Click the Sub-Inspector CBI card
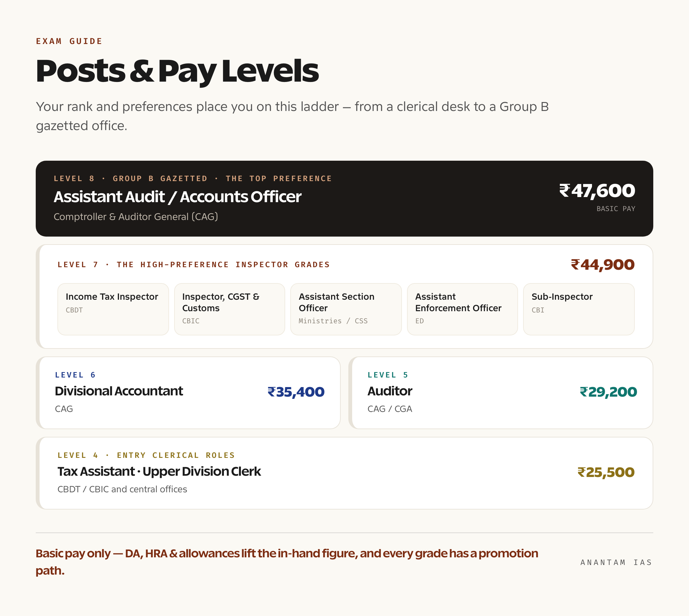 click(x=579, y=309)
